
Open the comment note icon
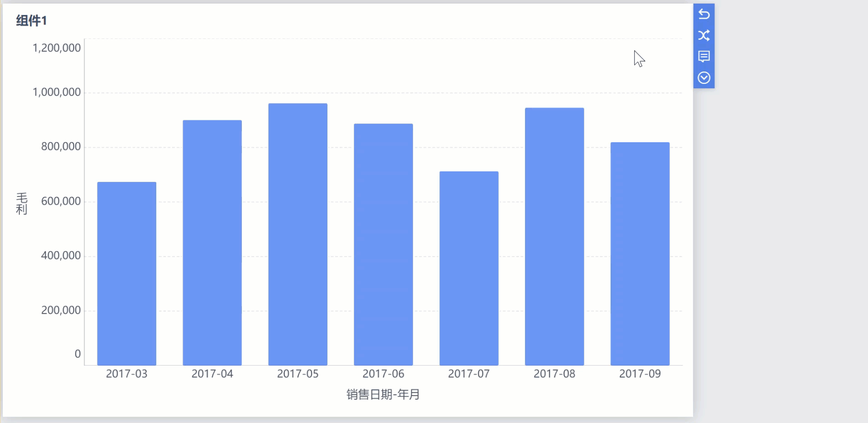704,57
